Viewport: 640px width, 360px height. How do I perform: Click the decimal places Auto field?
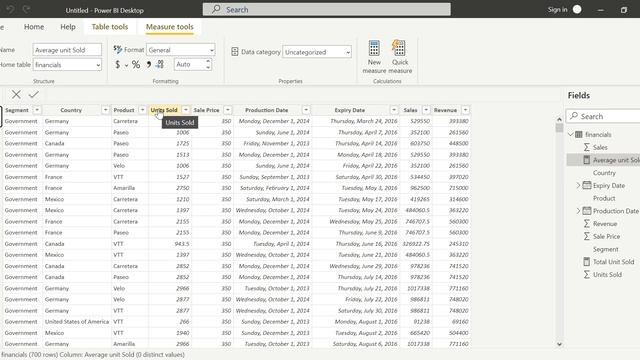189,64
